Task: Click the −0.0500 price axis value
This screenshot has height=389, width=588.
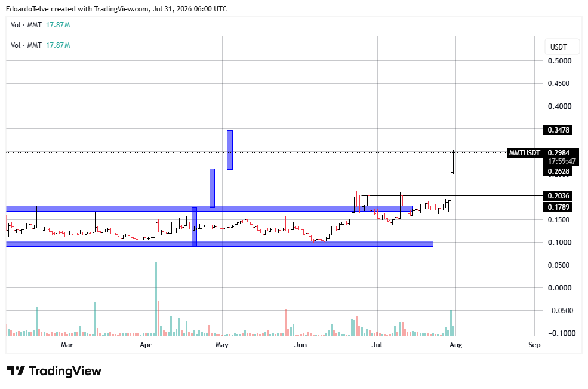Action: pos(561,311)
